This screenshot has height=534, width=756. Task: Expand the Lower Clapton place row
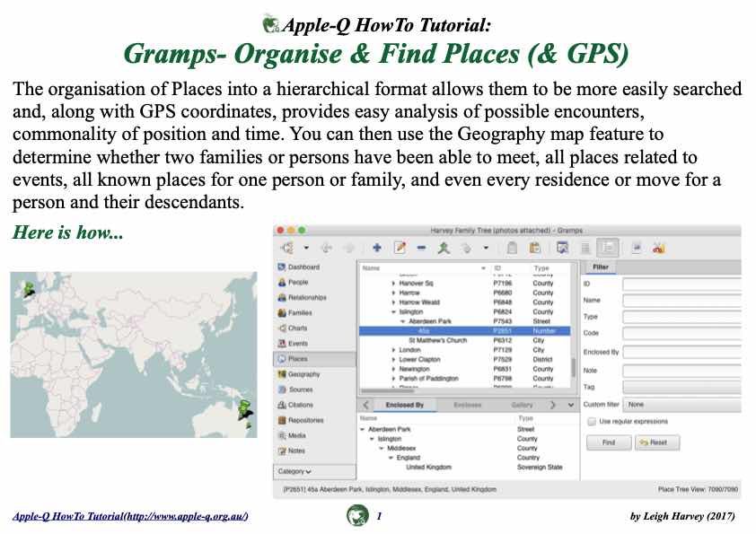pyautogui.click(x=393, y=360)
